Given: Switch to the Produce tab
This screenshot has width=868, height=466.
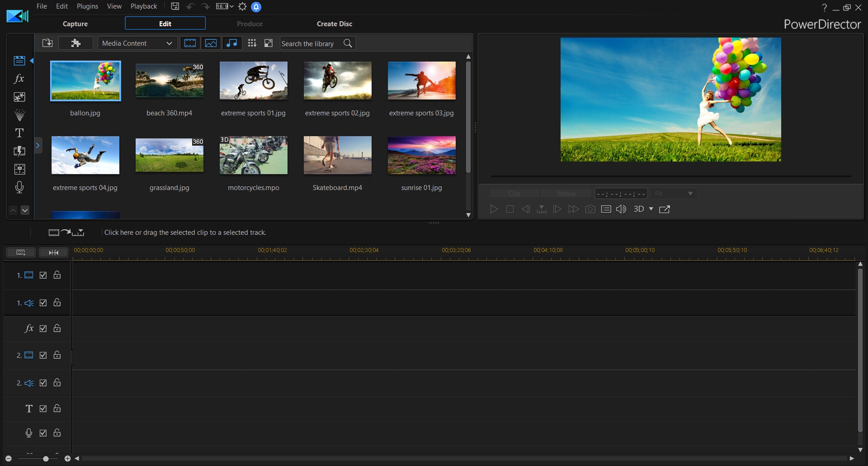Looking at the screenshot, I should coord(250,24).
